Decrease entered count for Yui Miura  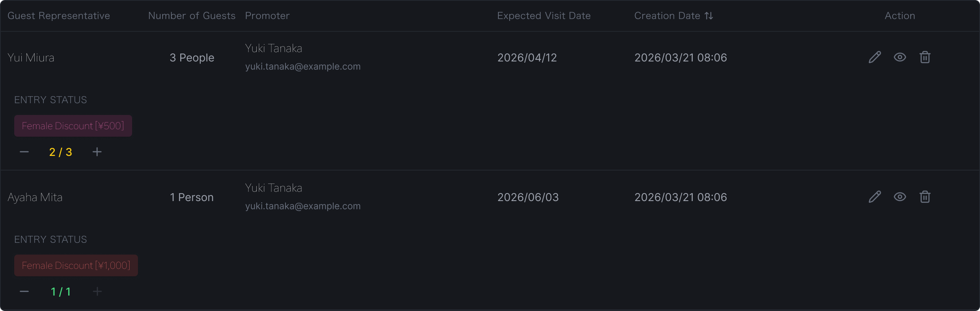pyautogui.click(x=24, y=152)
